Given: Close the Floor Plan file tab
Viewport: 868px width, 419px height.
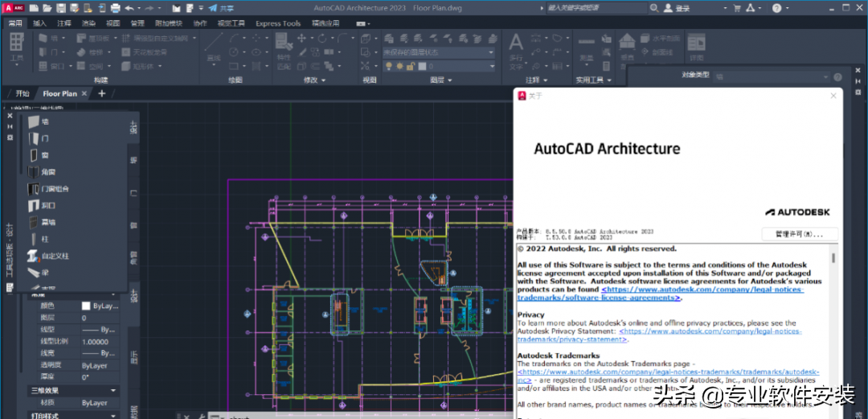Looking at the screenshot, I should click(x=84, y=93).
